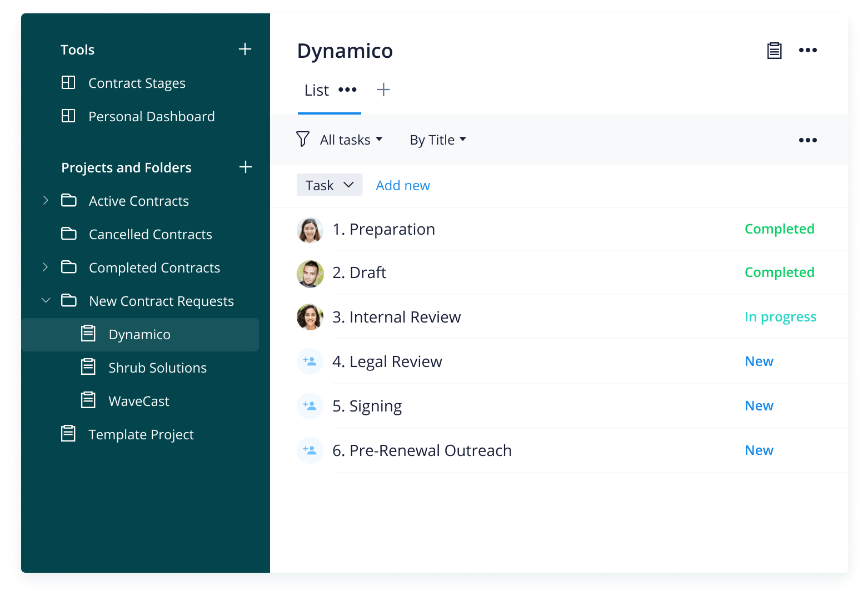The height and width of the screenshot is (600, 868).
Task: Click the filter funnel icon
Action: coord(303,139)
